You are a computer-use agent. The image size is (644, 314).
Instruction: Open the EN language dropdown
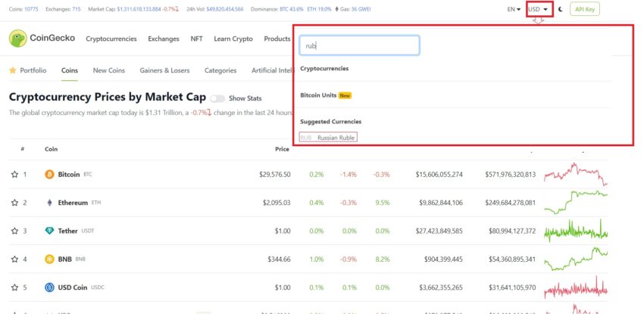514,9
